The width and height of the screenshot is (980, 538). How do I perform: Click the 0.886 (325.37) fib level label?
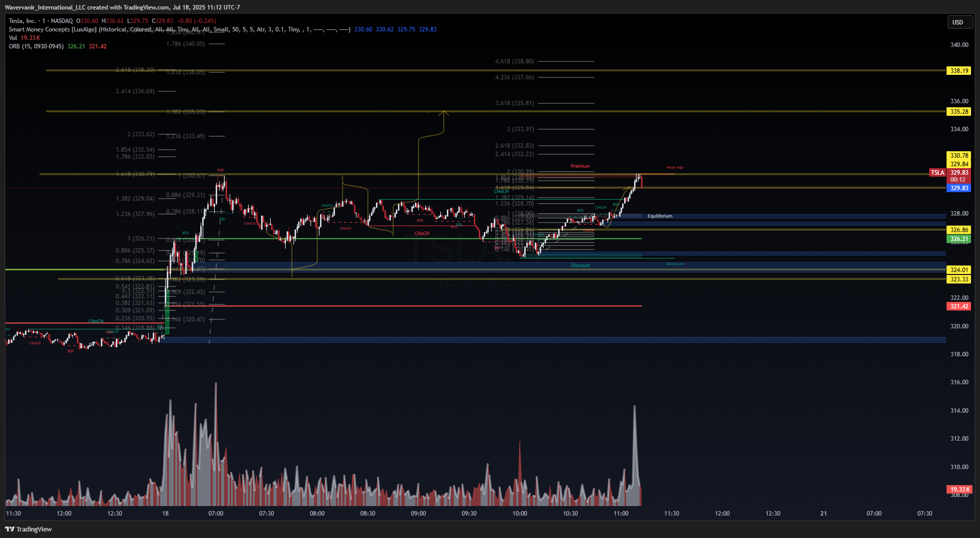click(135, 251)
